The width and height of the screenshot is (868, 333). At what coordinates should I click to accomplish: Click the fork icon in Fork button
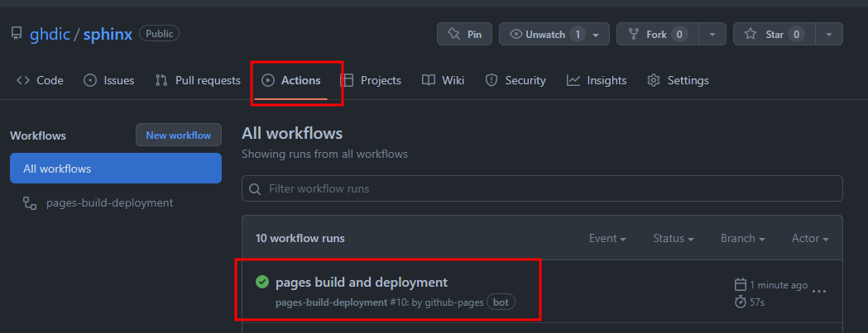(635, 35)
